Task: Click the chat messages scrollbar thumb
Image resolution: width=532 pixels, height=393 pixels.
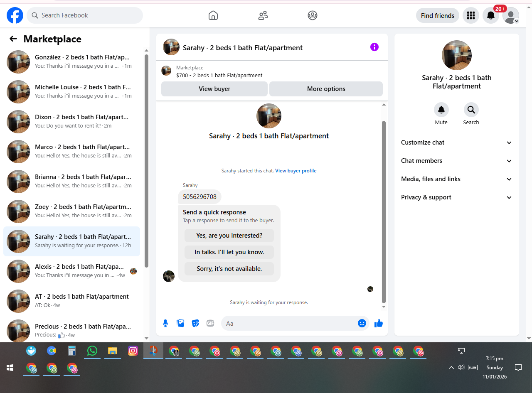Action: click(384, 212)
